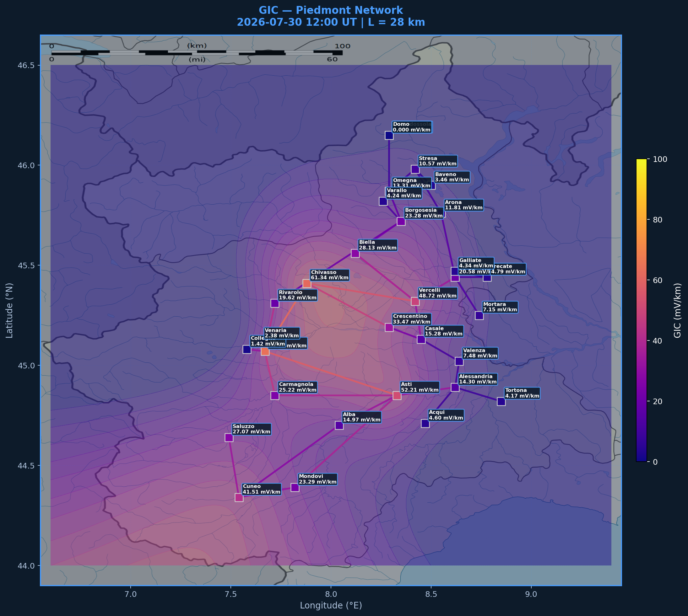Click the Mortara station square marker
688x616 pixels.
[x=479, y=315]
